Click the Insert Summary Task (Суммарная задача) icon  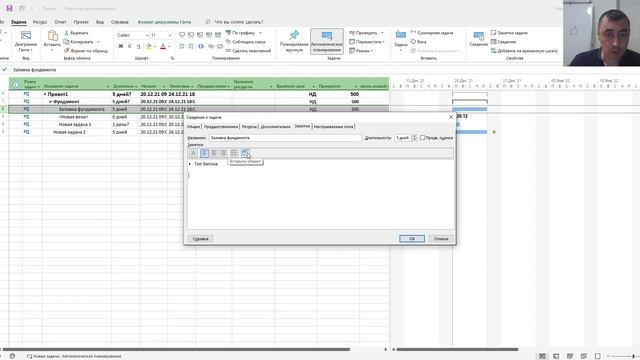point(413,33)
